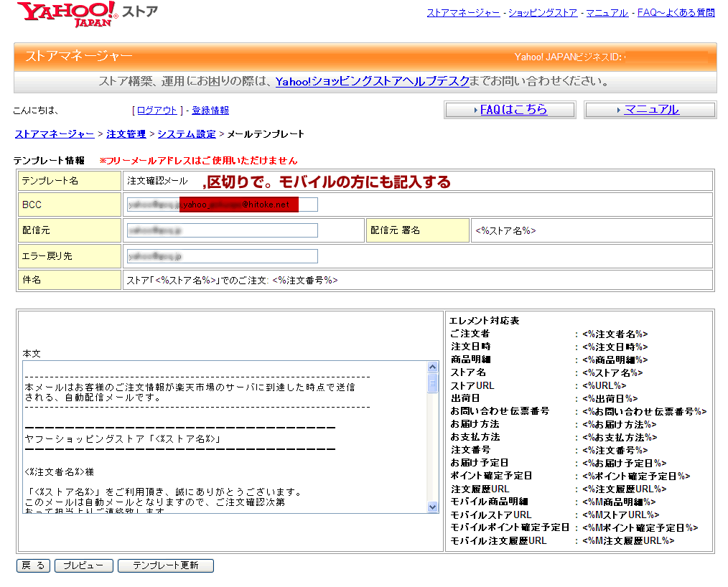
Task: Open 登録情報 link
Action: click(210, 111)
